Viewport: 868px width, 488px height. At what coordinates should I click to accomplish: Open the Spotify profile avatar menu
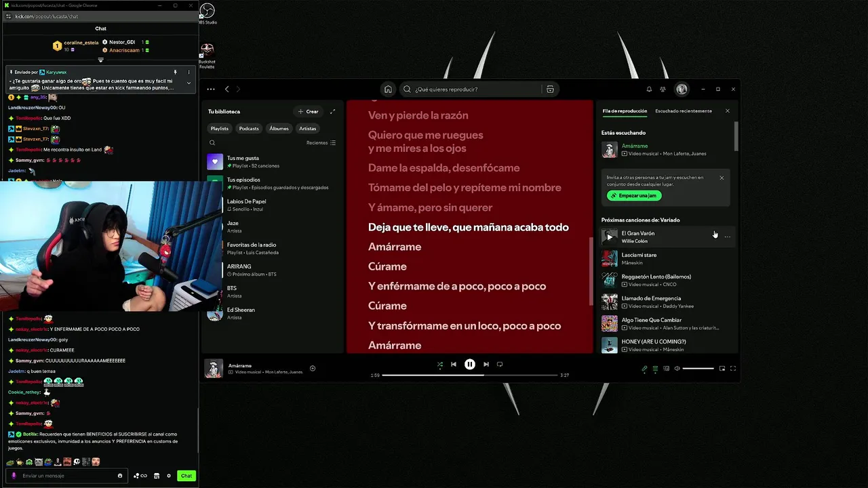[x=682, y=89]
